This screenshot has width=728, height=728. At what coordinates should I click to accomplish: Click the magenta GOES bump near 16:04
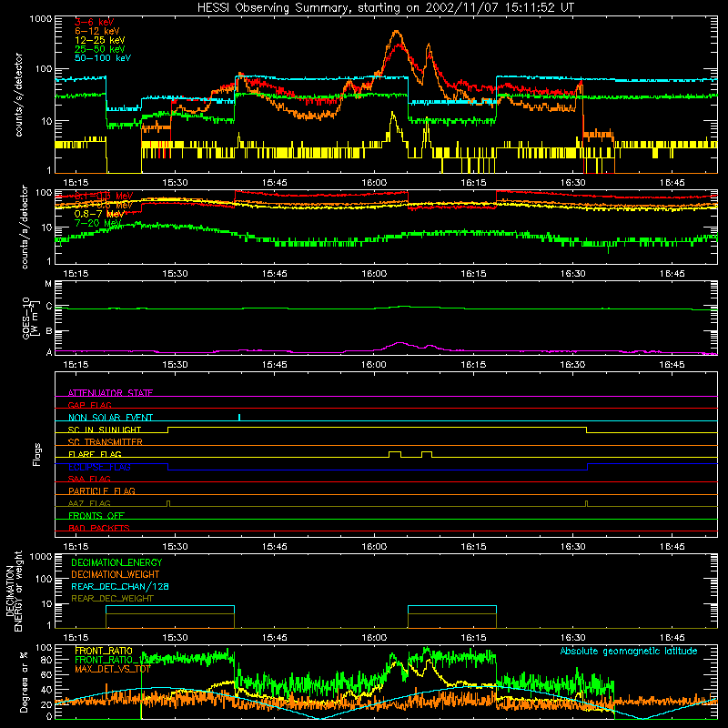tap(399, 343)
